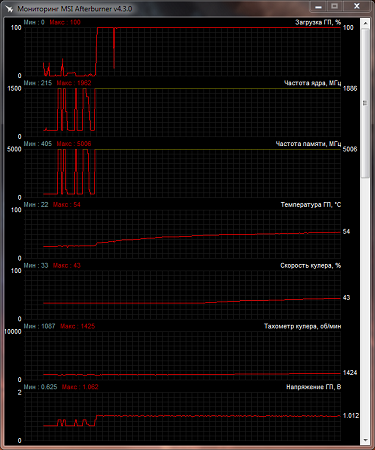Maximize the Afterburner monitoring window
This screenshot has height=450, width=375.
click(x=334, y=6)
